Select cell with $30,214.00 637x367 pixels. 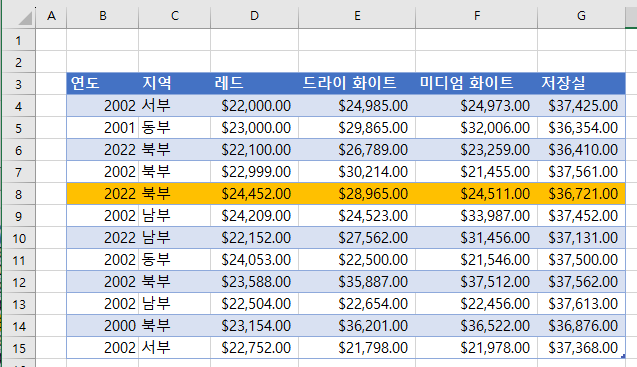coord(357,172)
